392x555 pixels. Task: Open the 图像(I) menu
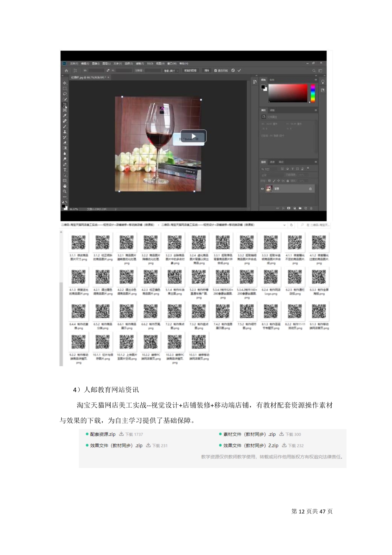[x=96, y=63]
